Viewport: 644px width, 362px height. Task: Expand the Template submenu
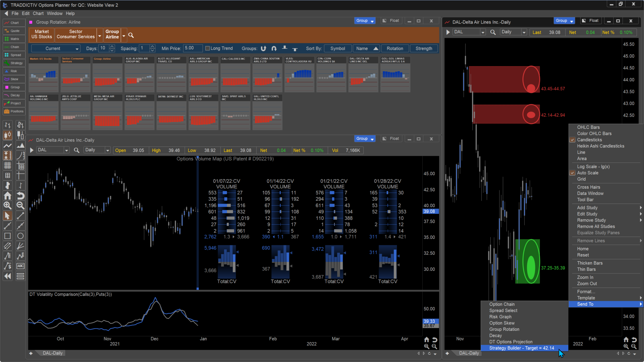(605, 298)
